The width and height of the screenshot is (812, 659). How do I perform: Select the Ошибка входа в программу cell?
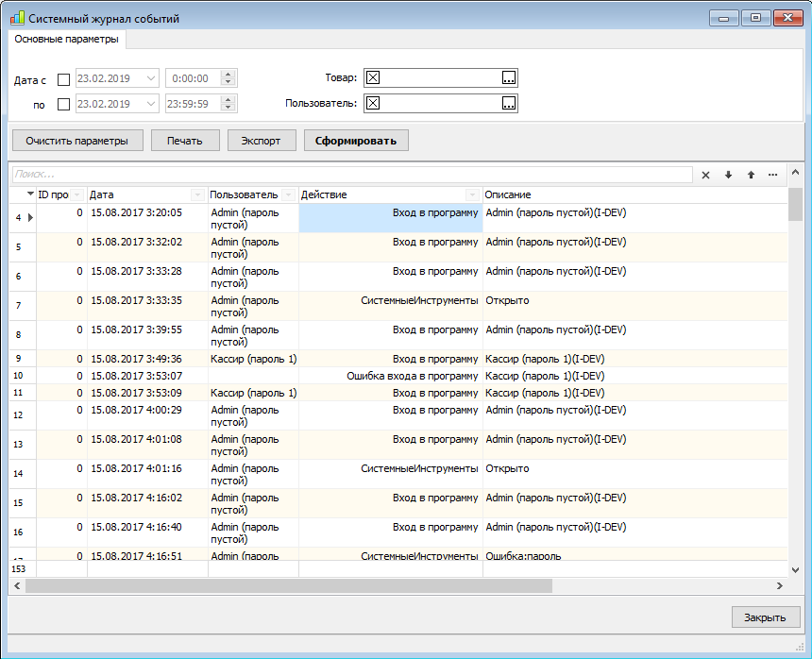(391, 376)
